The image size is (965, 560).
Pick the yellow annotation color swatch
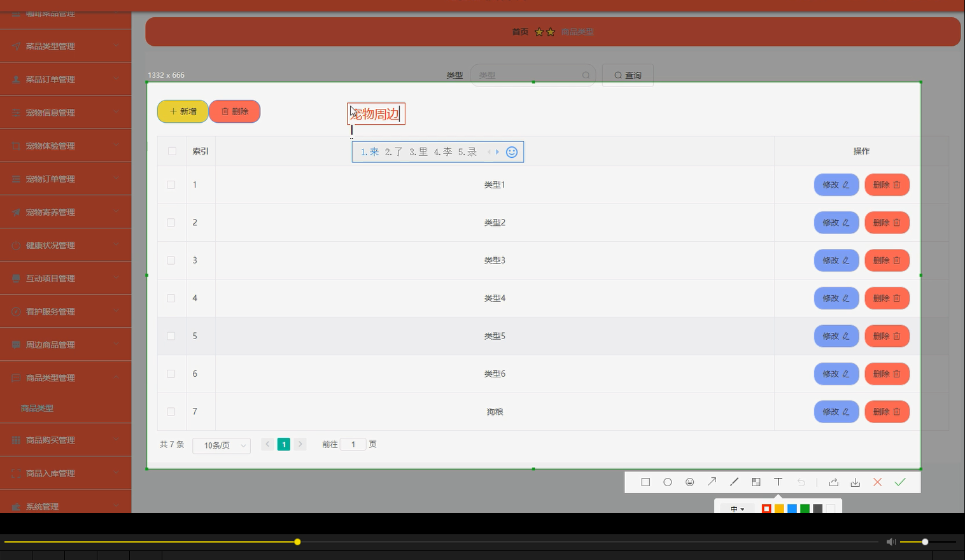[x=779, y=508]
